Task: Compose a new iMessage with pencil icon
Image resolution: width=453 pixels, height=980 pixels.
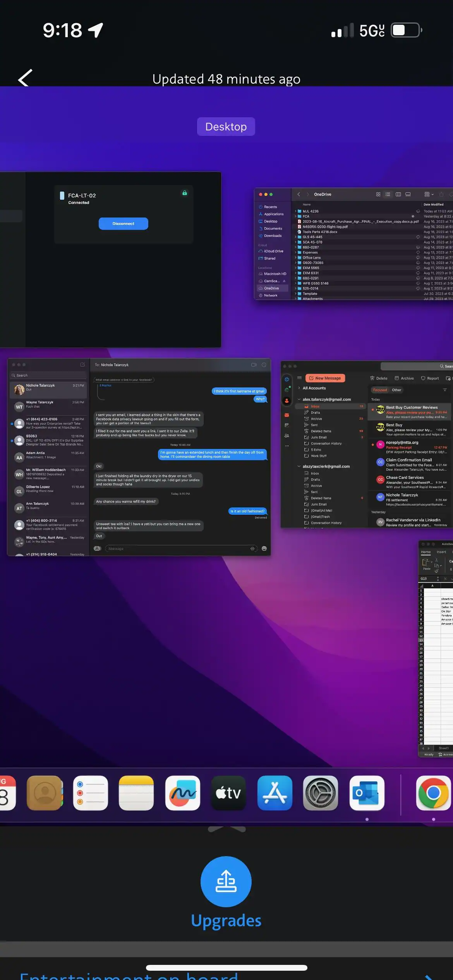Action: [82, 365]
